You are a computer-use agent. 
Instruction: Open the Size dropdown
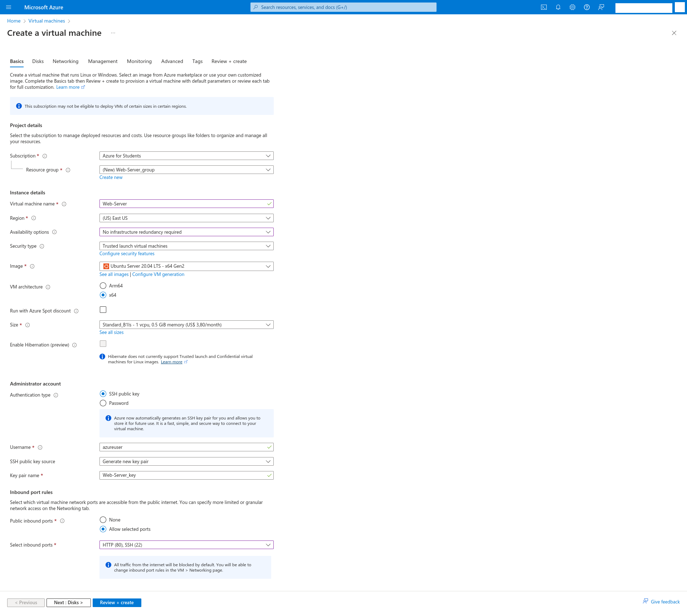click(186, 325)
